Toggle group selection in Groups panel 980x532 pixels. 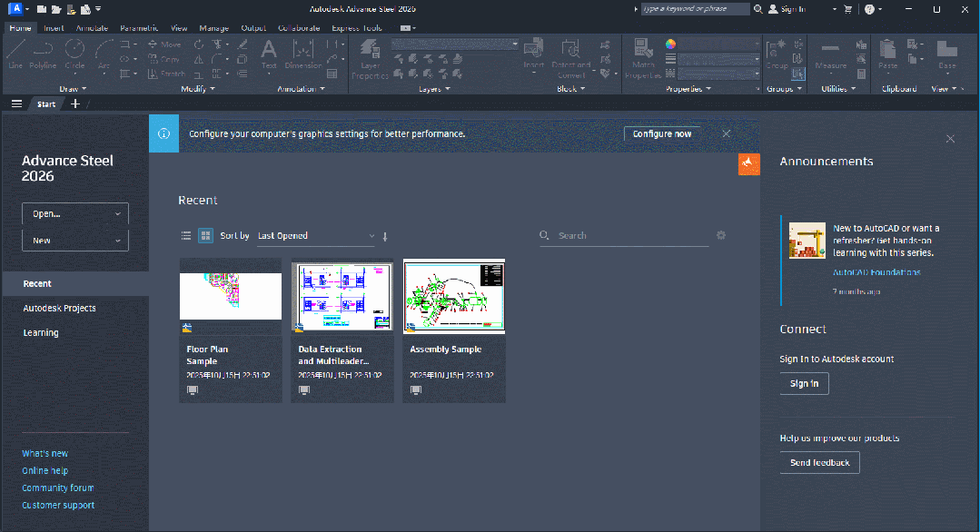pyautogui.click(x=798, y=74)
